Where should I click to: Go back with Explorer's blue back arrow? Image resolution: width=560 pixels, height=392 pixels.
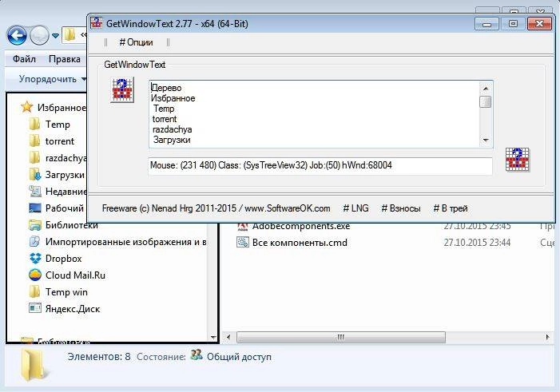click(17, 35)
